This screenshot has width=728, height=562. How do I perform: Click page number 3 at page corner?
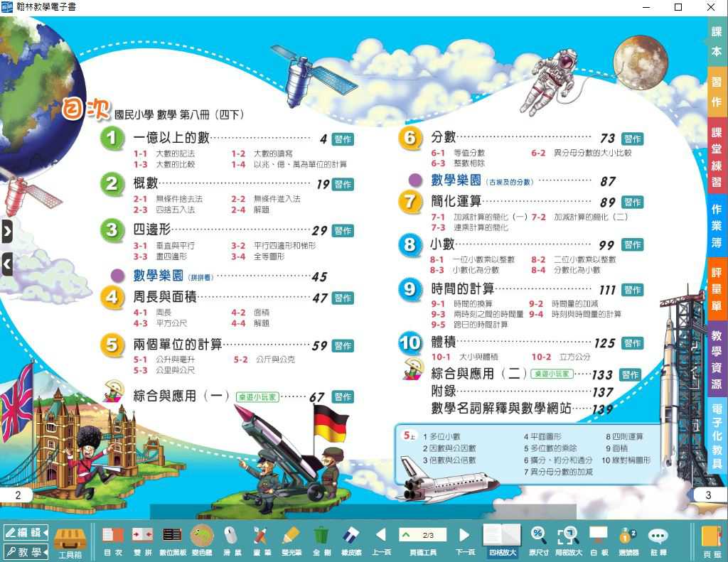tap(709, 495)
